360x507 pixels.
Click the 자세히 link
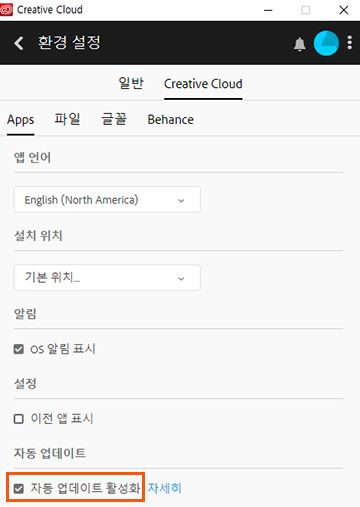(x=165, y=488)
